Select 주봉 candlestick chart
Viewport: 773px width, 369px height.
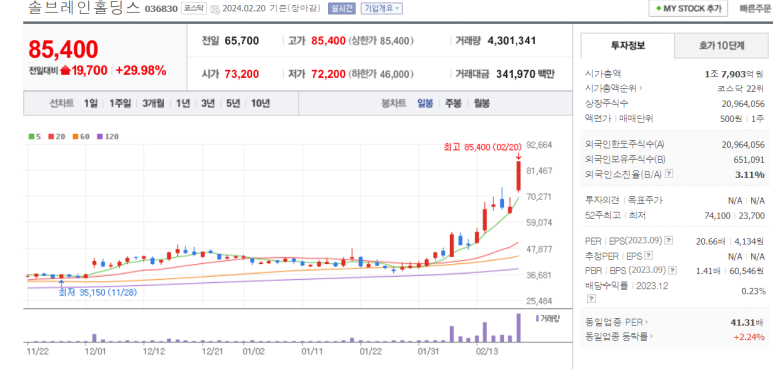[453, 103]
